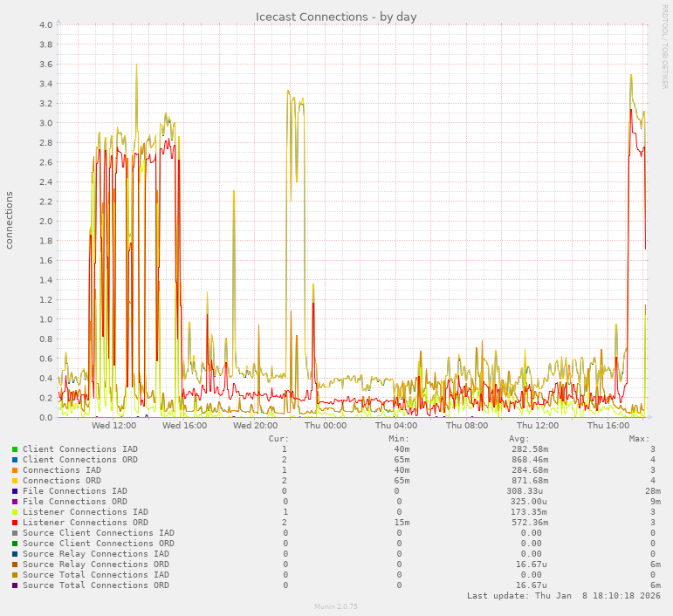
Task: Click the Thu 16:00 time axis label
Action: click(x=608, y=426)
